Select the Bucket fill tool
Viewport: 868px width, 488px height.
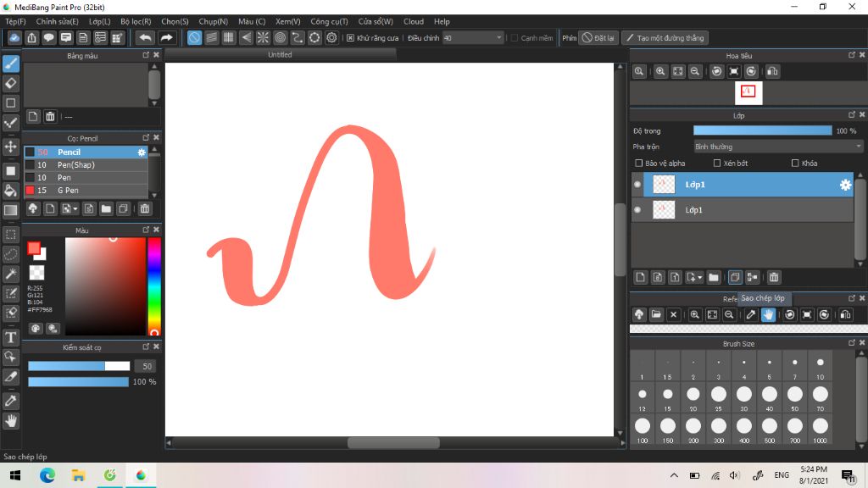click(x=10, y=191)
